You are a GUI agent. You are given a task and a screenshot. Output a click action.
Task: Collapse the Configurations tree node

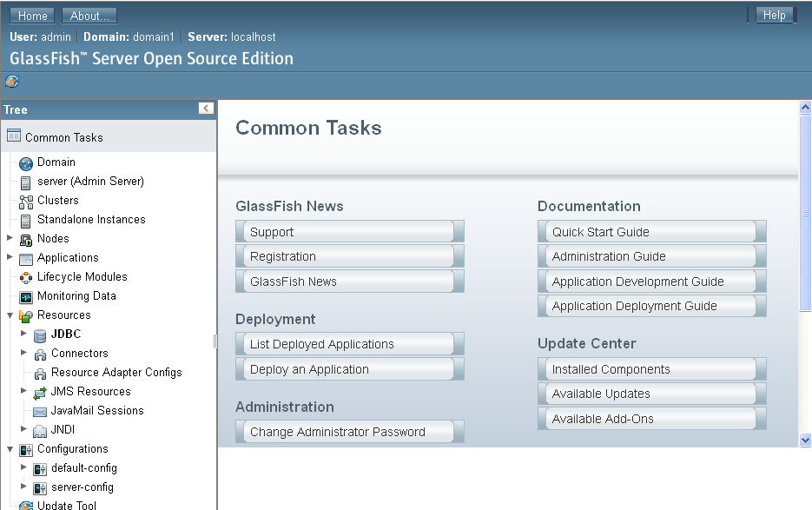[x=10, y=449]
